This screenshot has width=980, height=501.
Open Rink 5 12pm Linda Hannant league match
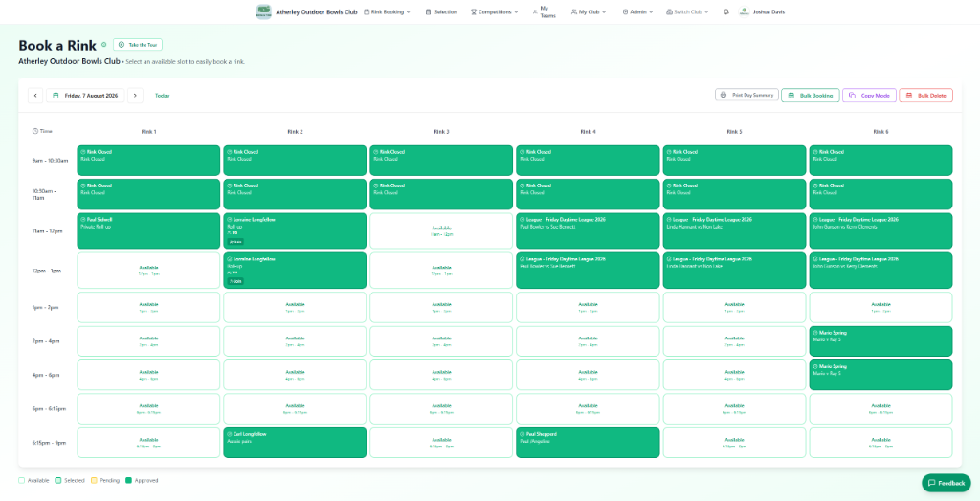734,271
